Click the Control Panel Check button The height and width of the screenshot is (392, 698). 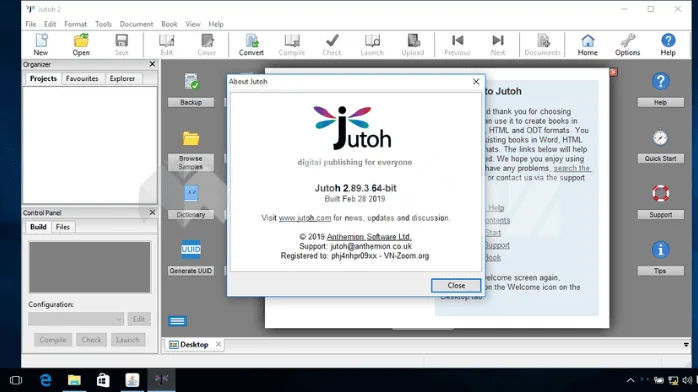point(91,340)
